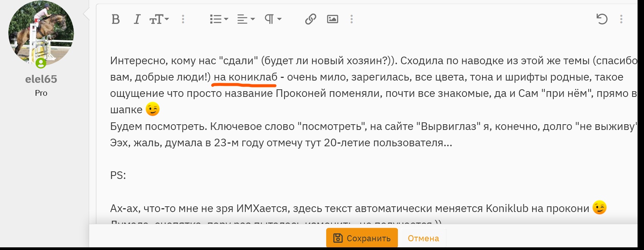Open the more options menu beside Undo

[x=621, y=19]
